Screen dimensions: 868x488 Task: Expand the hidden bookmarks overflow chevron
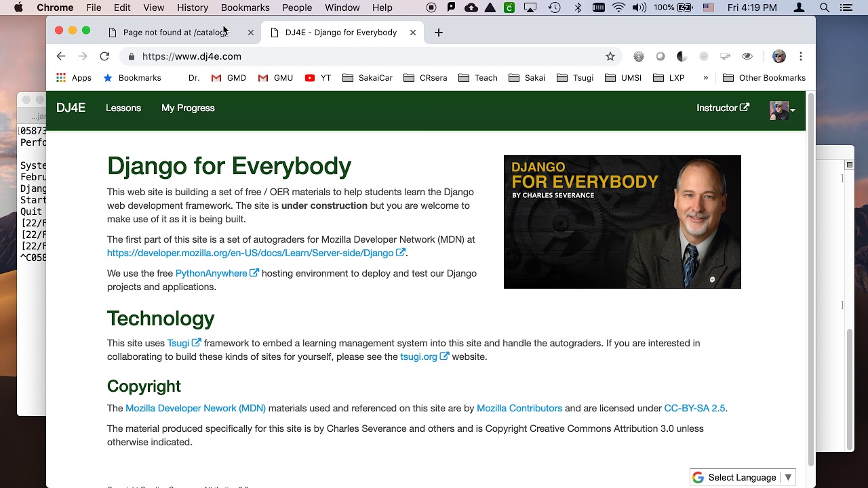tap(705, 78)
